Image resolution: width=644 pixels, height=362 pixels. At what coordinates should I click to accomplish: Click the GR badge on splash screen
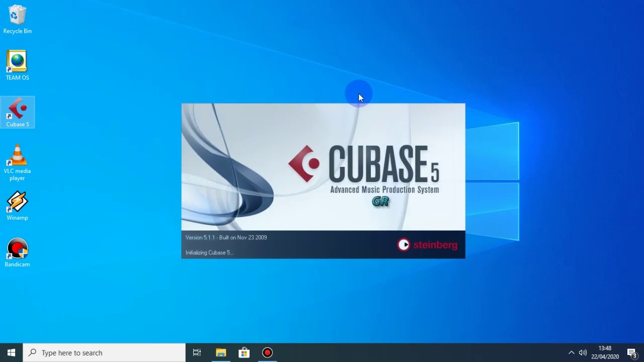coord(380,202)
